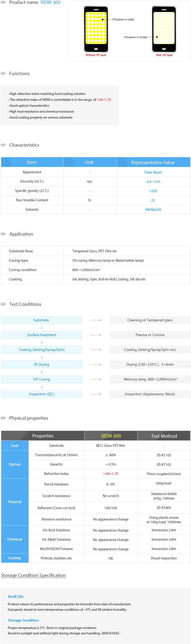The height and width of the screenshot is (644, 191).
Task: Click the 'Item' column header
Action: [x=32, y=162]
